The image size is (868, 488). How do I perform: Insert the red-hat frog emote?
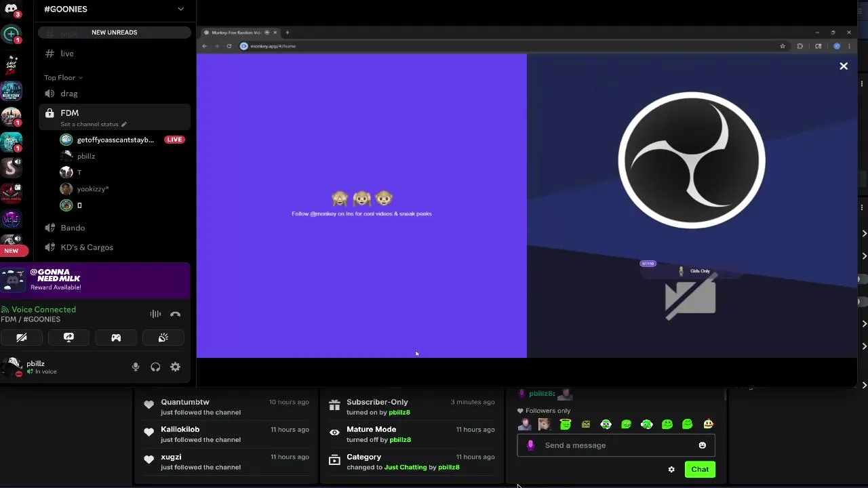[x=708, y=424]
